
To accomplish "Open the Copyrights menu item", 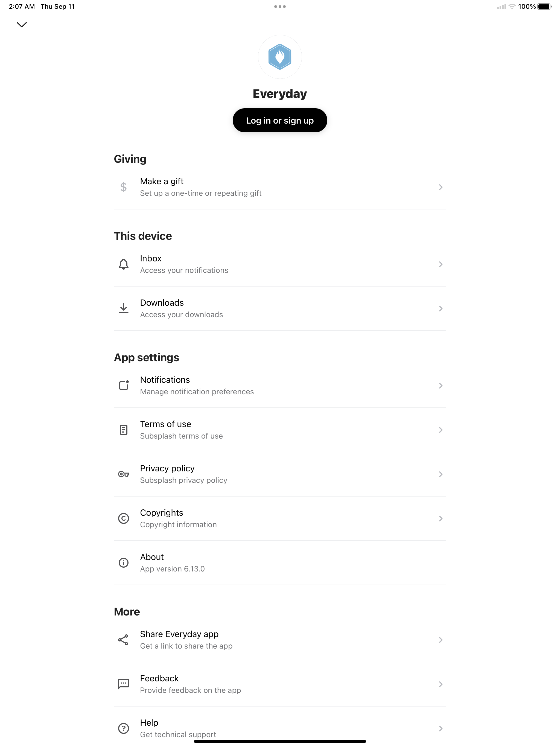I will [280, 518].
